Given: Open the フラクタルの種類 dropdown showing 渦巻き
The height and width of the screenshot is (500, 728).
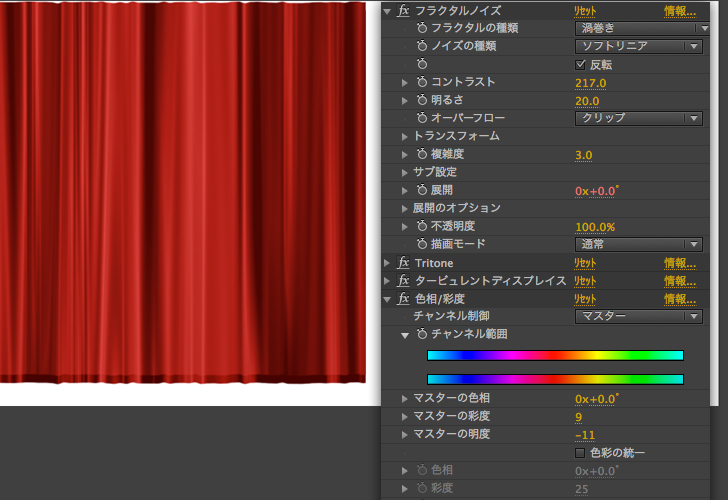Looking at the screenshot, I should click(640, 28).
